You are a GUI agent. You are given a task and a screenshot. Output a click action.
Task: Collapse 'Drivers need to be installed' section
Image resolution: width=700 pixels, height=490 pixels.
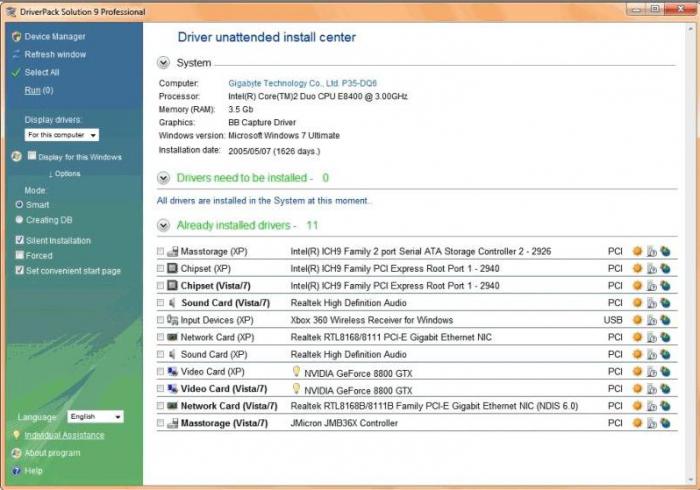pyautogui.click(x=163, y=178)
